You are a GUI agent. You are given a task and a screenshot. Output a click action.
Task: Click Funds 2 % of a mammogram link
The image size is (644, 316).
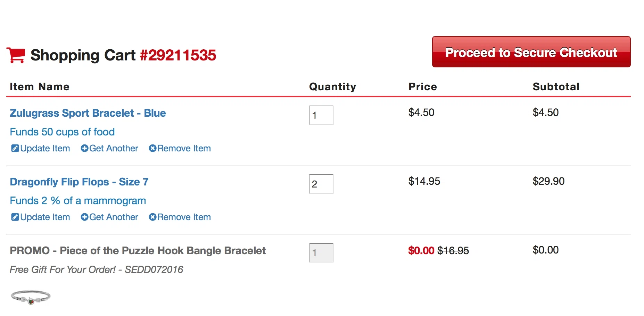[x=78, y=201]
